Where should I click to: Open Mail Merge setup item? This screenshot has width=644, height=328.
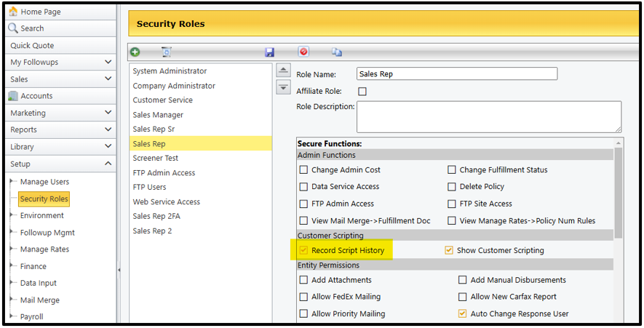(39, 300)
